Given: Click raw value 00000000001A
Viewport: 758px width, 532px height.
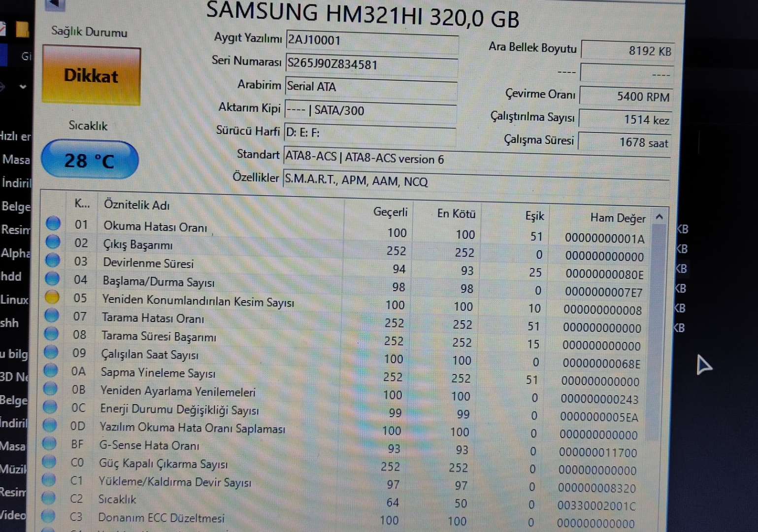Looking at the screenshot, I should coord(604,238).
